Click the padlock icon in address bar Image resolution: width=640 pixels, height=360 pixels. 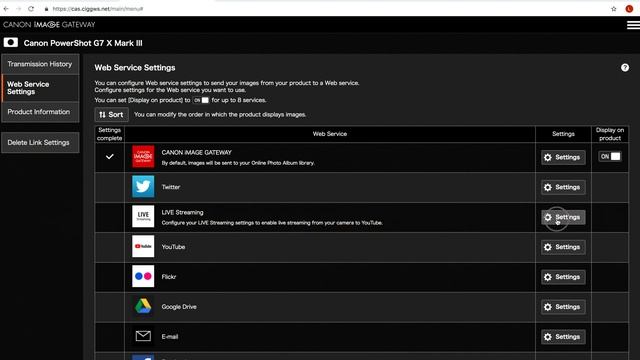click(47, 9)
